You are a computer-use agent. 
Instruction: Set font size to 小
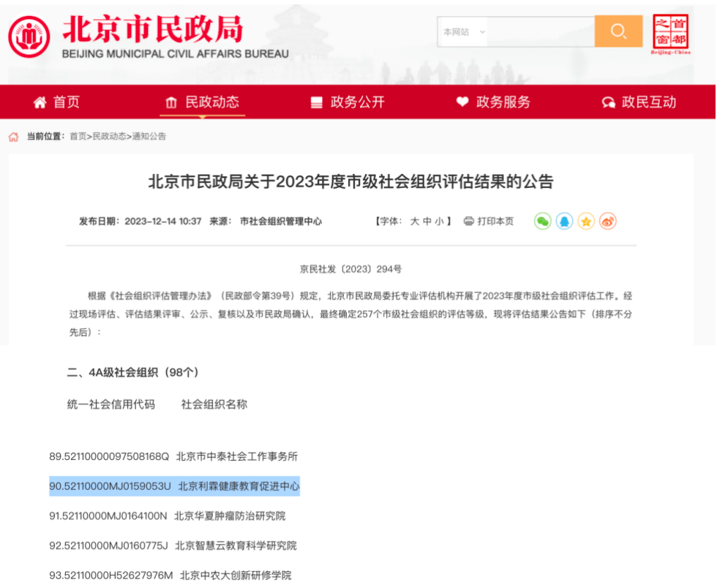pyautogui.click(x=439, y=221)
